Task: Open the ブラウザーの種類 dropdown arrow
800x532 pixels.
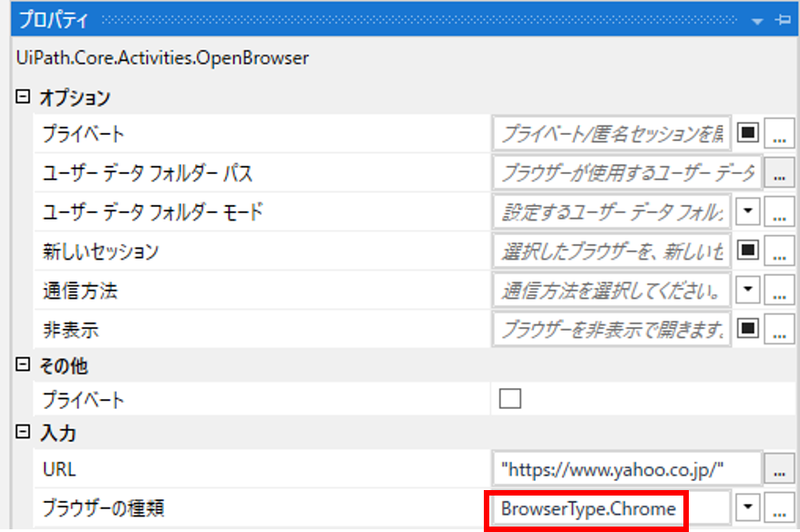Action: tap(747, 507)
